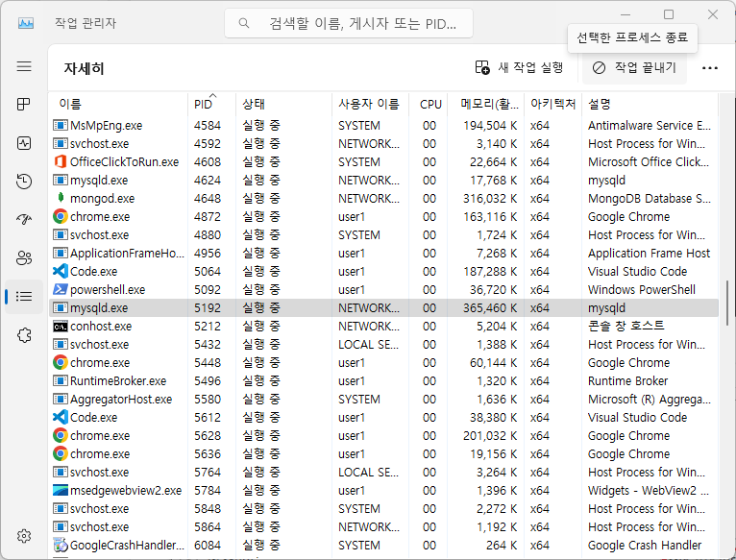Sort by the 메모리 column header
The height and width of the screenshot is (560, 736).
click(x=486, y=104)
